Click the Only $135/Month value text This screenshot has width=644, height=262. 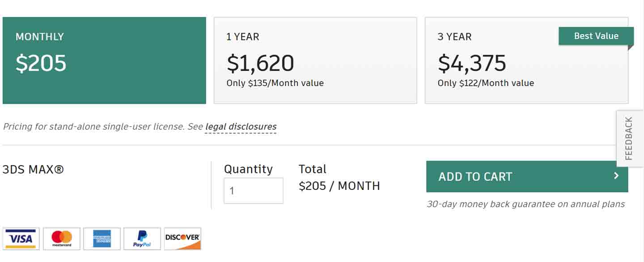point(275,83)
